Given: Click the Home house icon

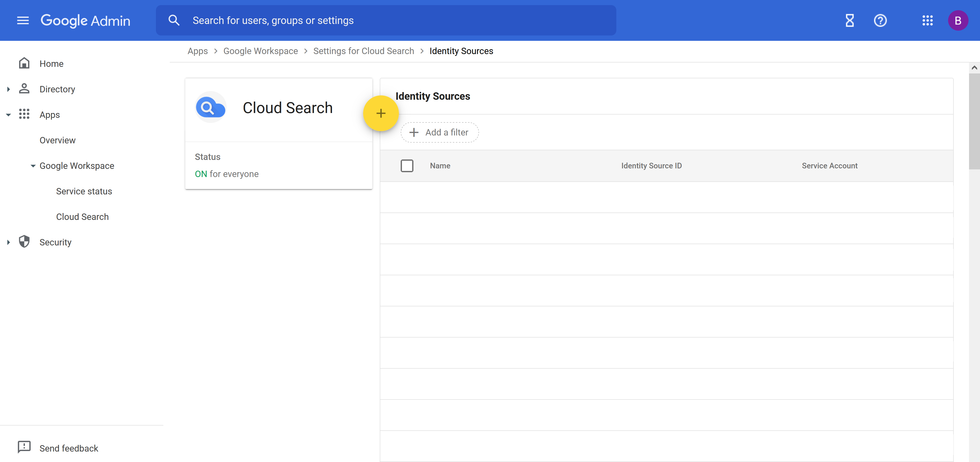Looking at the screenshot, I should (24, 63).
